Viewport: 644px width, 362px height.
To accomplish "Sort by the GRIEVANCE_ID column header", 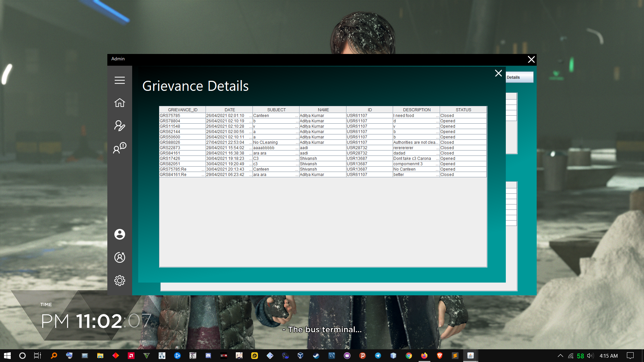I will [182, 110].
